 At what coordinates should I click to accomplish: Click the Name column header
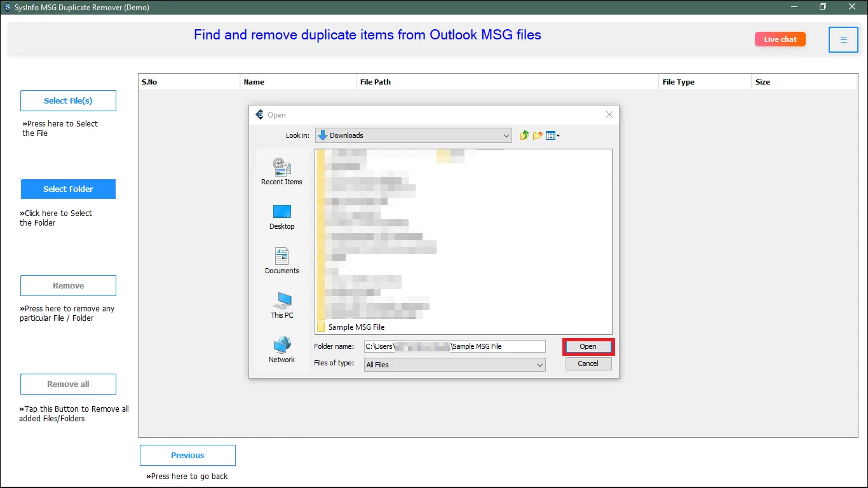click(299, 82)
